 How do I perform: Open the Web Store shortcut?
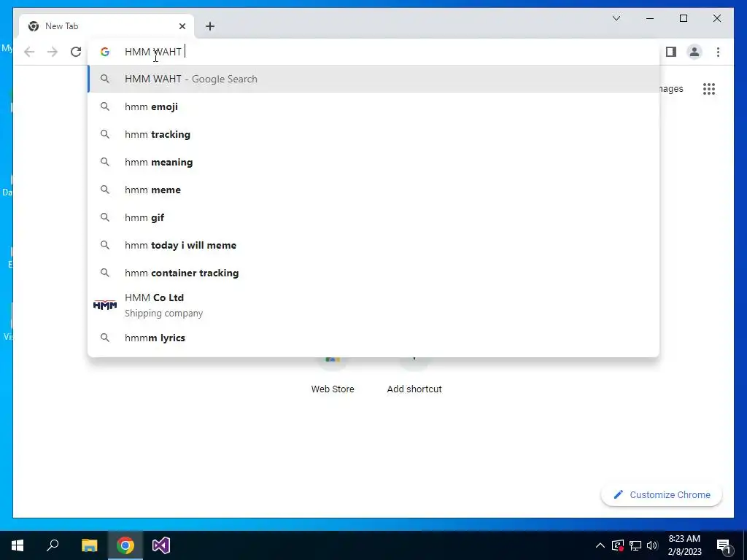coord(333,376)
